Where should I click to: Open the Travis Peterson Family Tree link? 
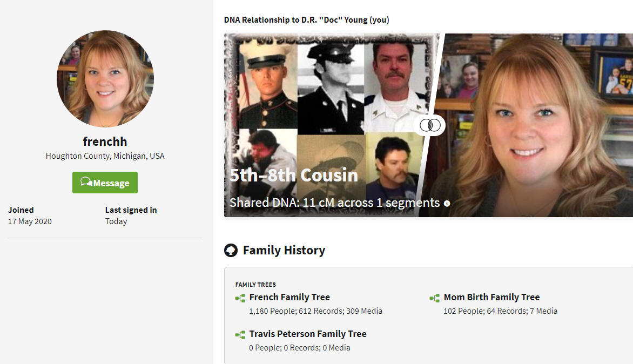coord(308,334)
